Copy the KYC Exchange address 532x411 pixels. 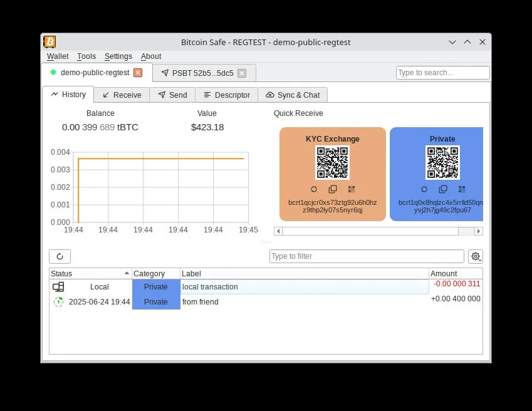[333, 189]
